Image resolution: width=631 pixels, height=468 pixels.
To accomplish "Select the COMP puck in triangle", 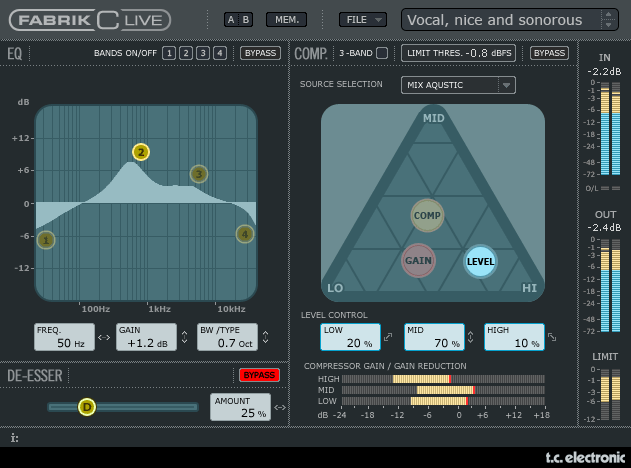I will coord(427,215).
